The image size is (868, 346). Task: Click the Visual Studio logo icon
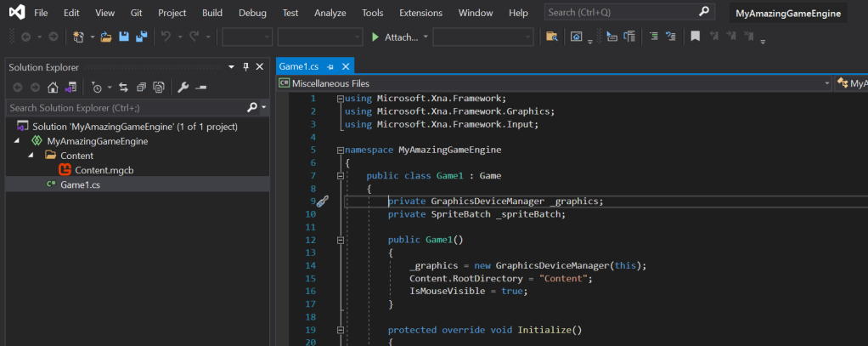[17, 12]
